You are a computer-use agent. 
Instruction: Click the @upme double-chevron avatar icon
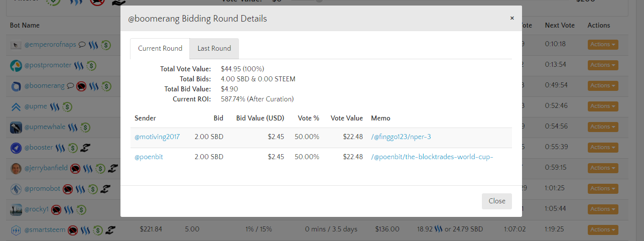[16, 106]
